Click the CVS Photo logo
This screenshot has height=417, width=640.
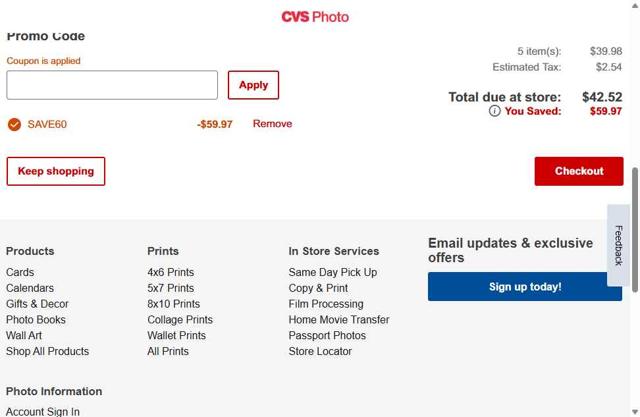tap(315, 17)
